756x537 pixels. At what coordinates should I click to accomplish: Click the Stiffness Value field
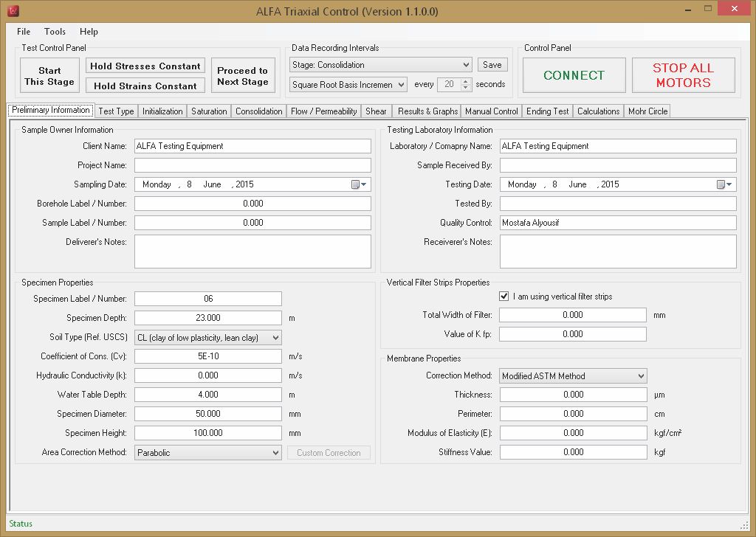[x=573, y=451]
